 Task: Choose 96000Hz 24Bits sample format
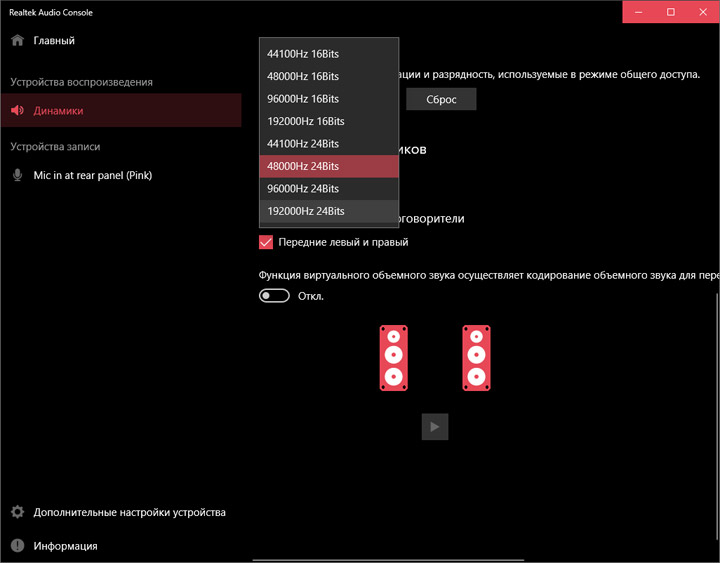tap(329, 189)
